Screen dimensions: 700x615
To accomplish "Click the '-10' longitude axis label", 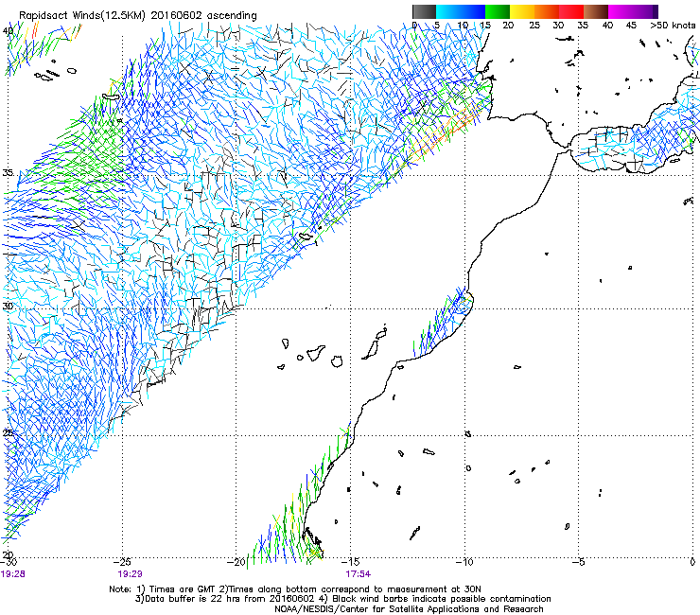I will (464, 561).
